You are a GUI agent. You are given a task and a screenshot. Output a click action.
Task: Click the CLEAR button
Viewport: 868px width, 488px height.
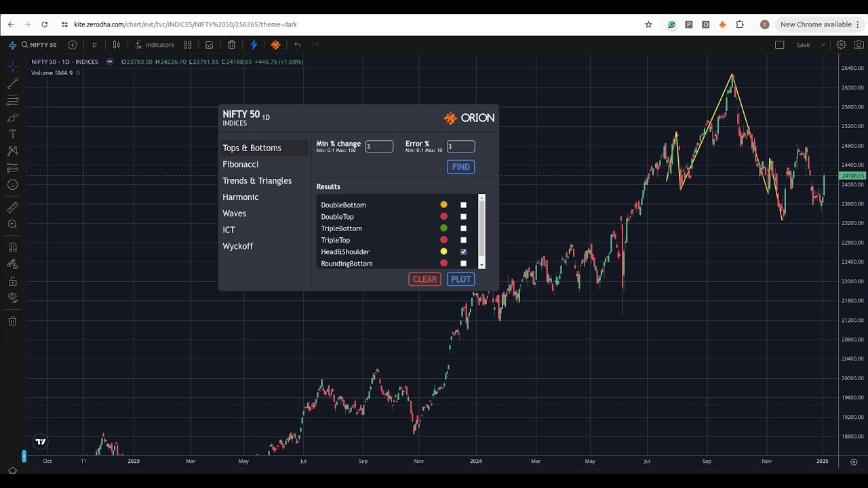click(425, 279)
